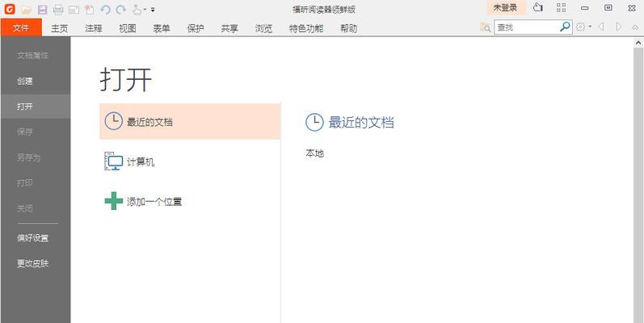Open the dropdown arrow beside the gear icon
The width and height of the screenshot is (644, 323).
click(590, 27)
